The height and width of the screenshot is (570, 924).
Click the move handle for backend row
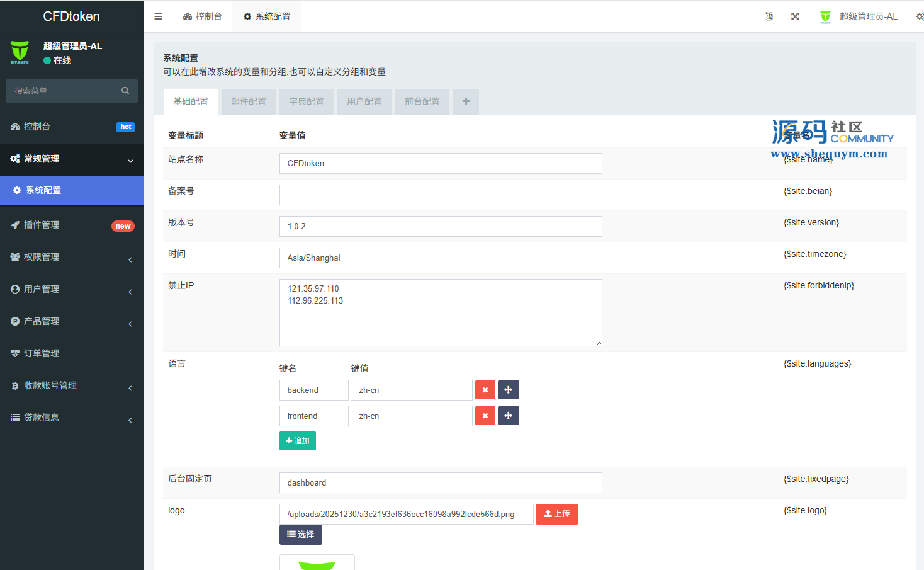(x=508, y=390)
